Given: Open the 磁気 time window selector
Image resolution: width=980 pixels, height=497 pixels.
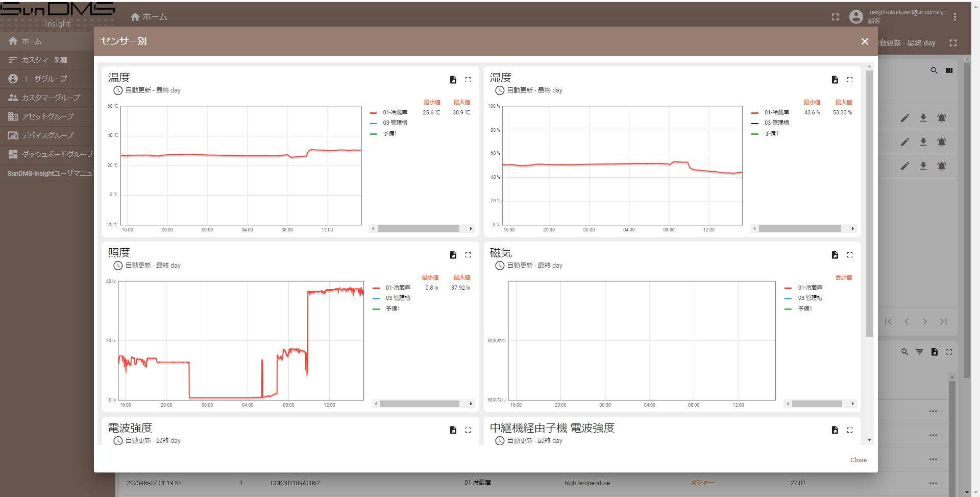Looking at the screenshot, I should [529, 266].
